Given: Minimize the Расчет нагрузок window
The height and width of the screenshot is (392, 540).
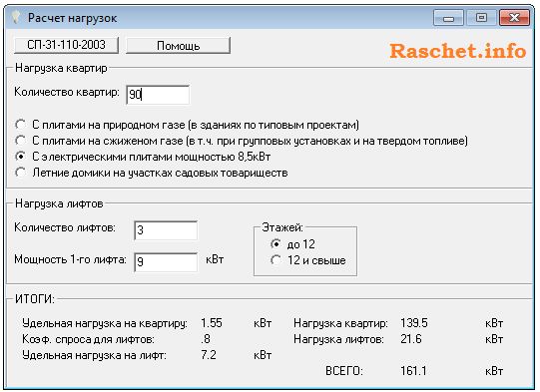Looking at the screenshot, I should 448,17.
